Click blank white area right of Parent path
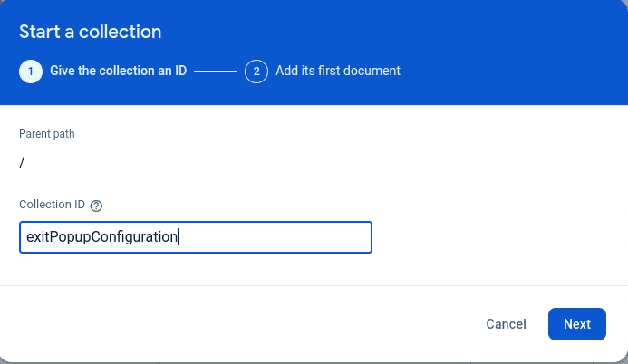628x364 pixels. point(362,136)
